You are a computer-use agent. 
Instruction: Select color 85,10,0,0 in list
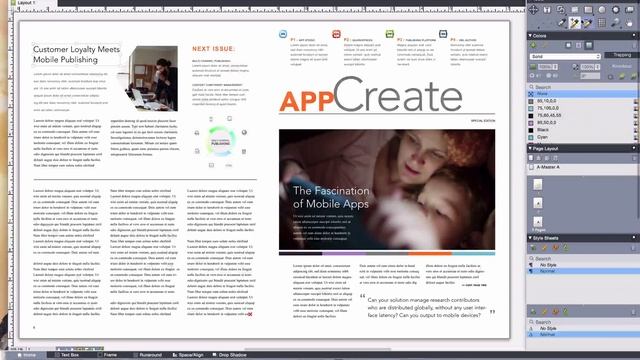(x=583, y=101)
